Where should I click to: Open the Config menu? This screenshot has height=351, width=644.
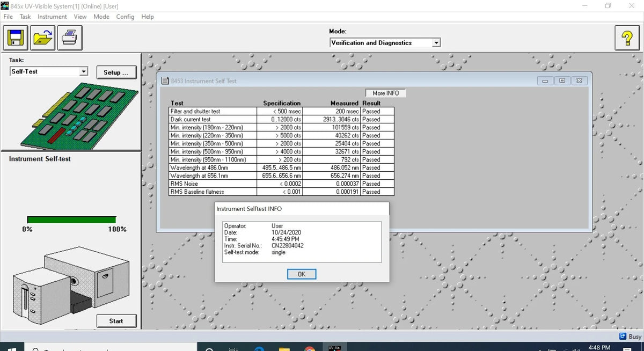[x=125, y=17]
